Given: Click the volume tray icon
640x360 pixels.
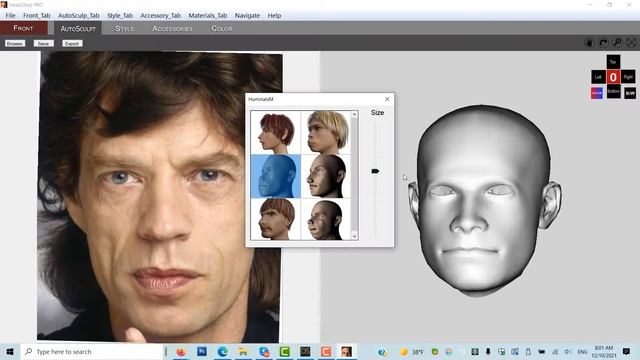Looking at the screenshot, I should click(568, 352).
